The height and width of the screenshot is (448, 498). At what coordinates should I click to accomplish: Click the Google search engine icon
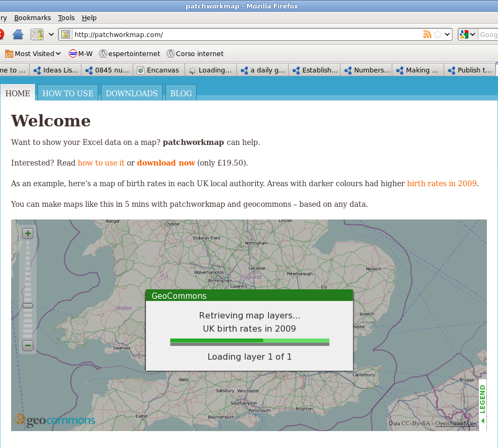(464, 34)
